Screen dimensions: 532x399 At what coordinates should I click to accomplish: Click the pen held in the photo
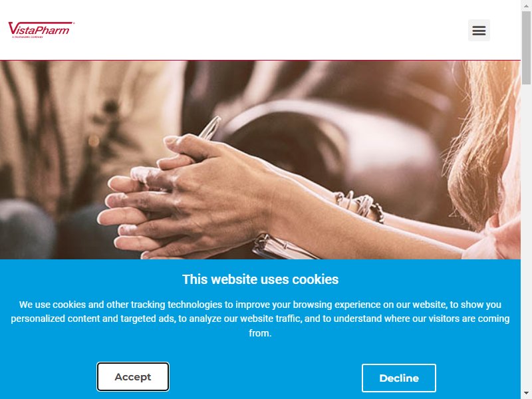[211, 128]
